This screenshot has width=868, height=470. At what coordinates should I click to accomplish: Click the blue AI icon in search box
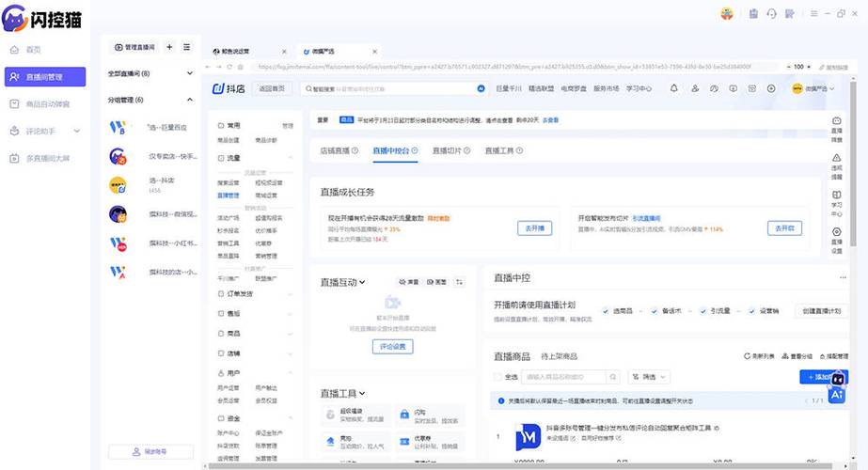click(481, 88)
